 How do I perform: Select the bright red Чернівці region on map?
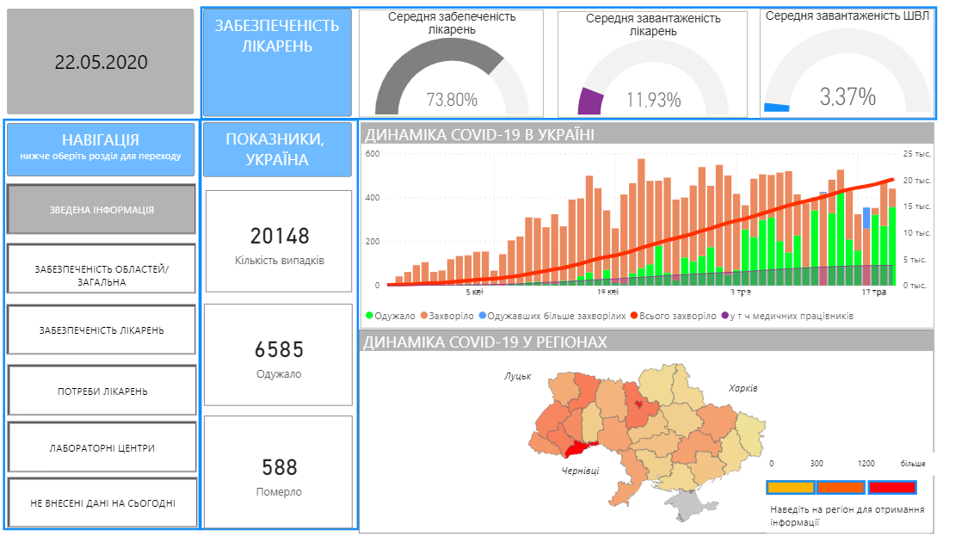(575, 449)
